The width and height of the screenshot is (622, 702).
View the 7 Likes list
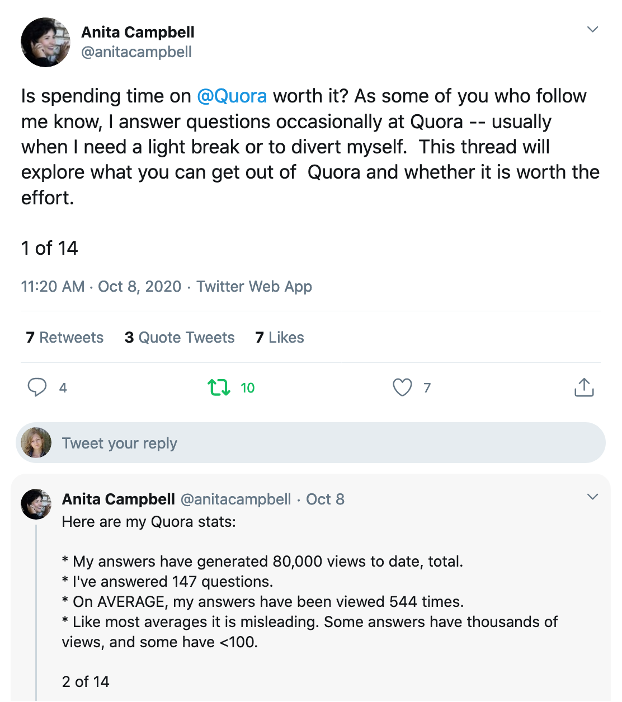click(x=279, y=337)
